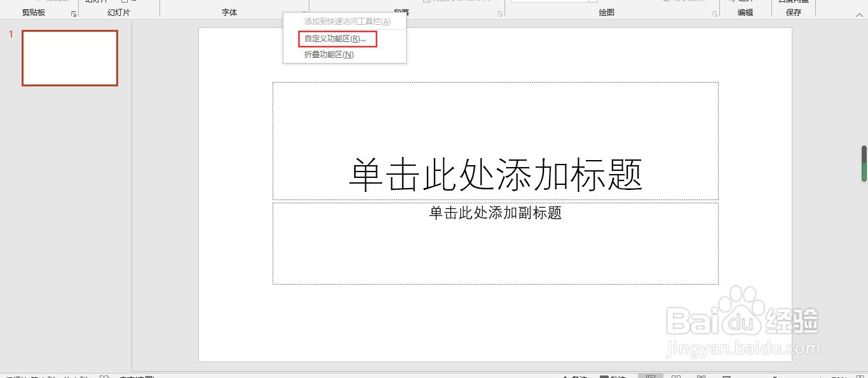Click the 单击此处添加标题 title placeholder

point(496,141)
